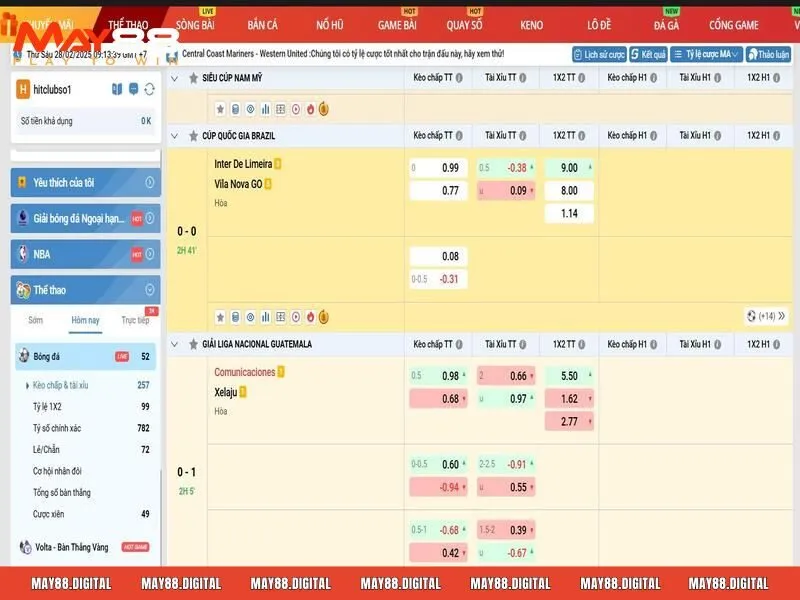
Task: Click the Lịch sử cược button
Action: click(x=599, y=54)
